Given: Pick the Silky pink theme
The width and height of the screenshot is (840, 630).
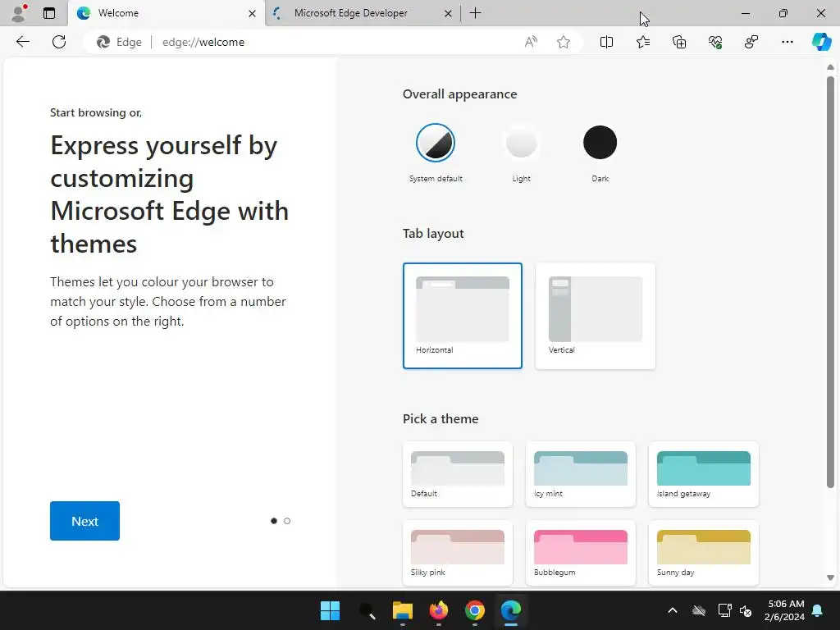Looking at the screenshot, I should [458, 553].
